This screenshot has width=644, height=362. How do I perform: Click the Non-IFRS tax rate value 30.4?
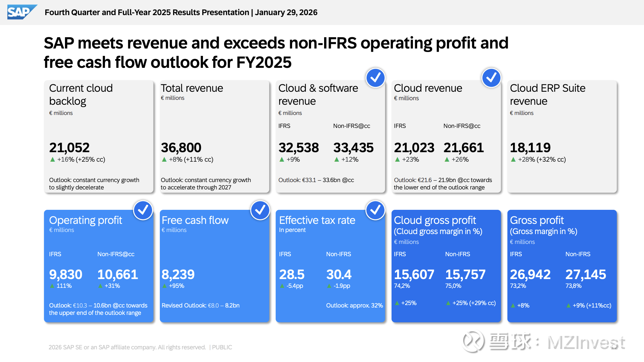tap(339, 274)
